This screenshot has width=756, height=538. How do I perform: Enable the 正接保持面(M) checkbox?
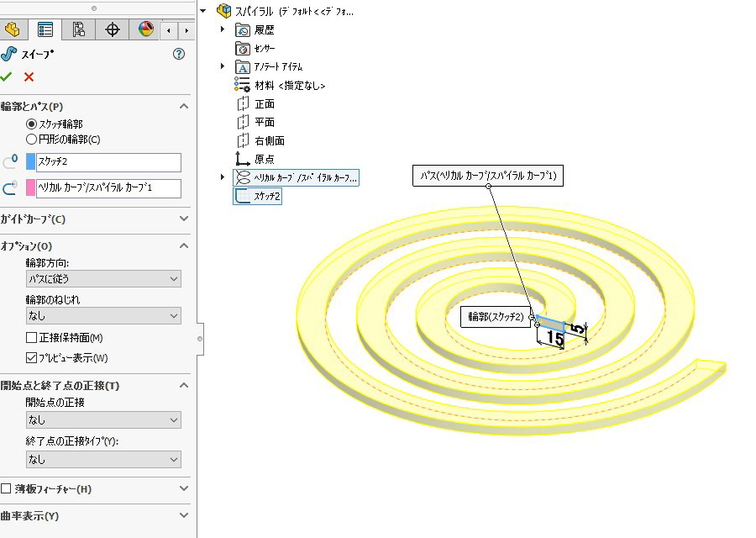click(32, 338)
